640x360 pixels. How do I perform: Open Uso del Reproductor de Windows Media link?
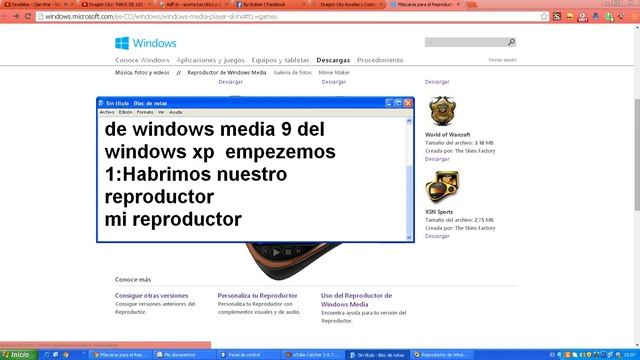[x=356, y=300]
